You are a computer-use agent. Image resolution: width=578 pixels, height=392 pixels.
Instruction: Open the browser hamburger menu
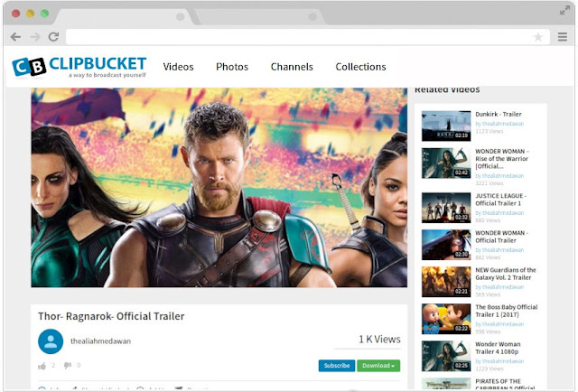click(x=563, y=37)
